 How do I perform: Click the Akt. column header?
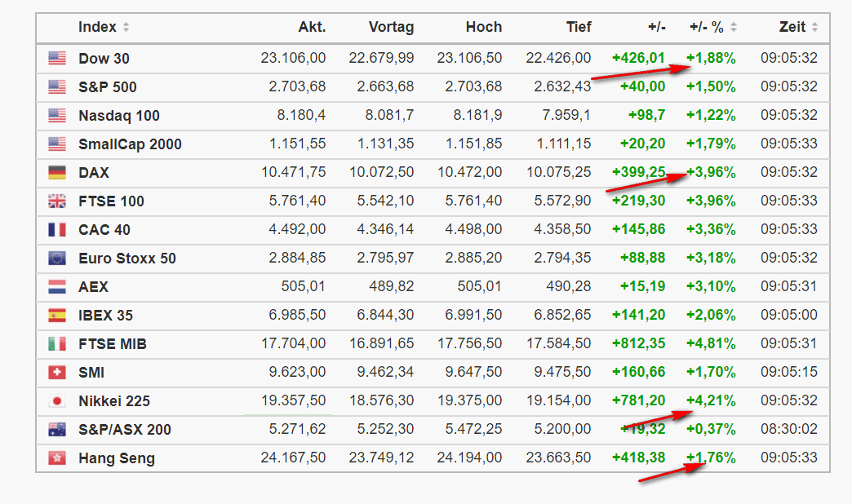click(x=312, y=27)
